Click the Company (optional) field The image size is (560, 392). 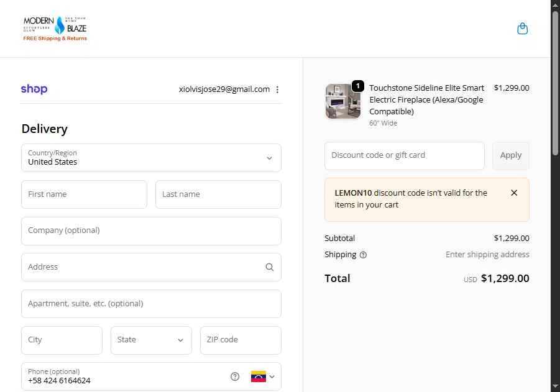[151, 231]
